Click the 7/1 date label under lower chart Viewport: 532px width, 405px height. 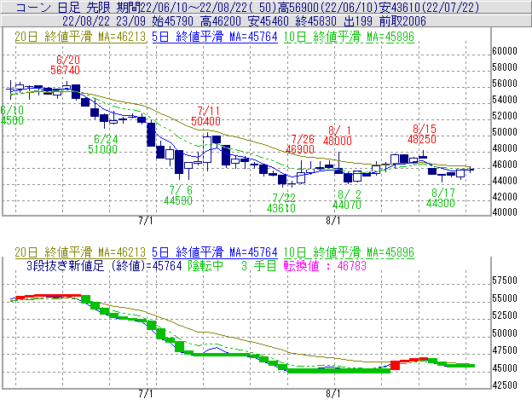click(x=146, y=394)
